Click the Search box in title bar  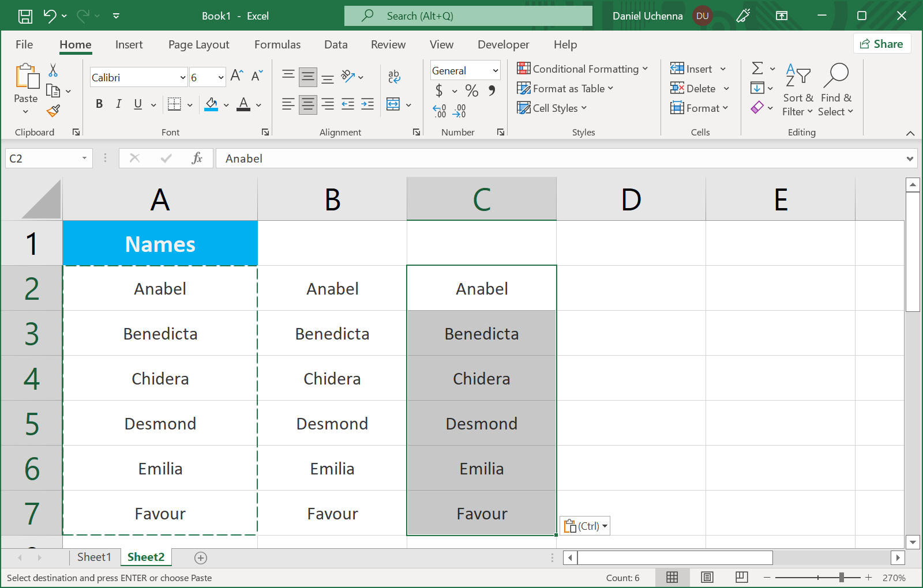click(x=468, y=16)
